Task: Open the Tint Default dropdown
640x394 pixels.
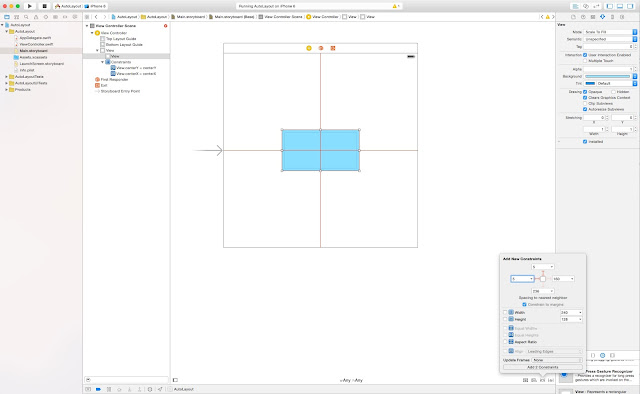Action: [617, 83]
